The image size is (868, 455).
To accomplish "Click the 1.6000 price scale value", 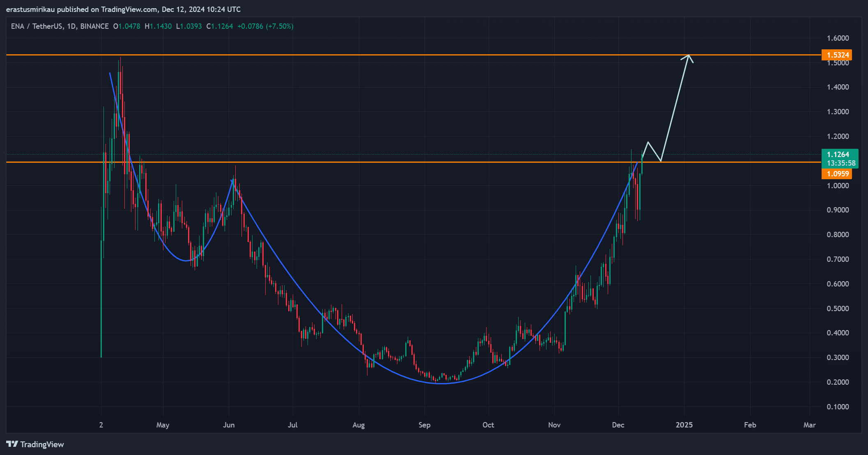I will click(x=838, y=38).
